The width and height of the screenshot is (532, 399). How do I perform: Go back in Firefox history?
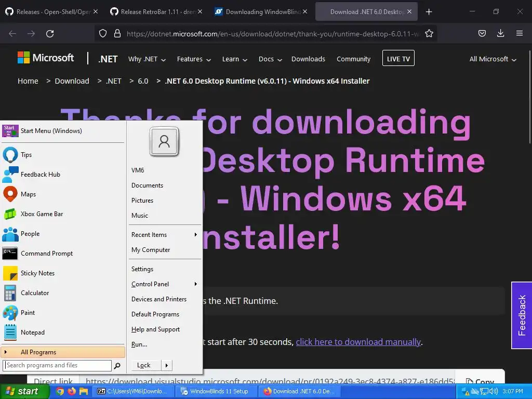[12, 34]
